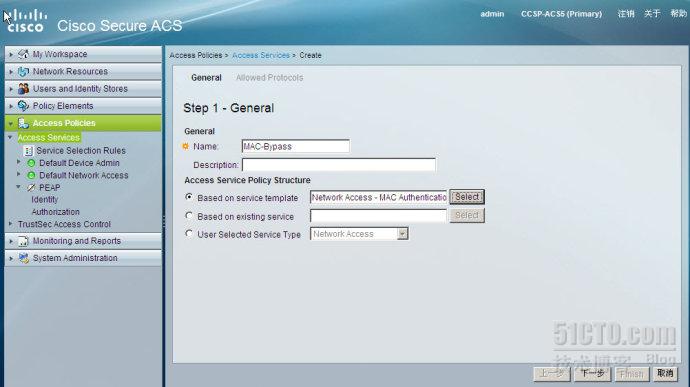Select Access Services in the tree

tap(48, 138)
